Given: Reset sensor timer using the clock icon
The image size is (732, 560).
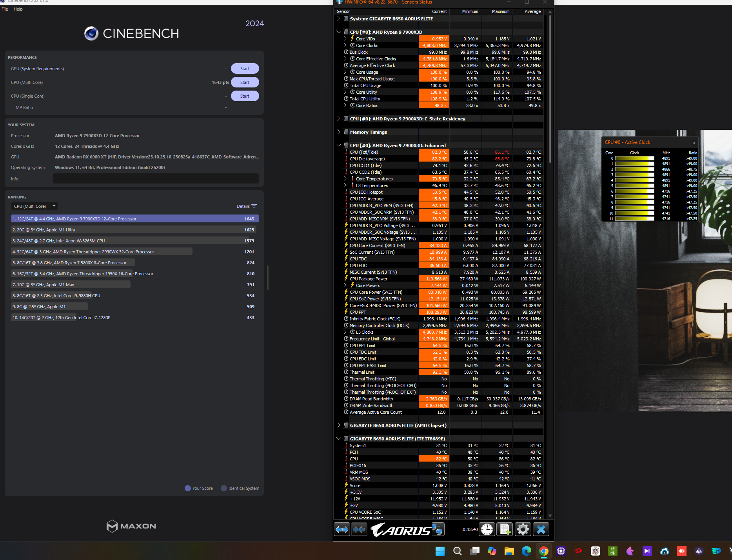Looking at the screenshot, I should (487, 529).
